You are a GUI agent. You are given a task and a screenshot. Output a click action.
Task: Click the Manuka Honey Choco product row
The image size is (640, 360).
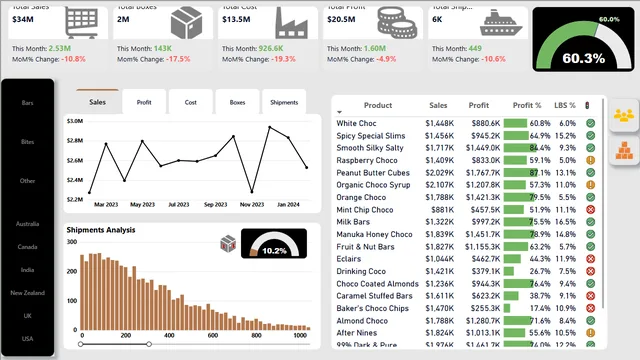point(465,234)
